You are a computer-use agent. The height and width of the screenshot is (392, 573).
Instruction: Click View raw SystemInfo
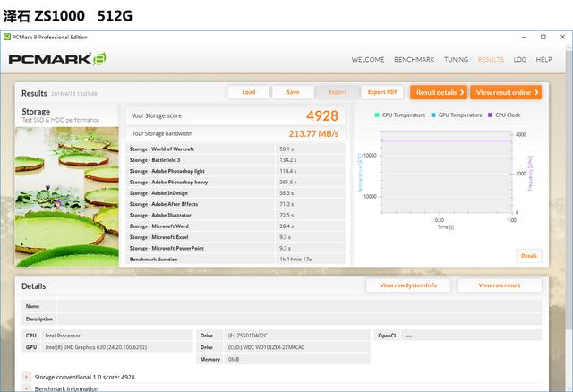[408, 285]
